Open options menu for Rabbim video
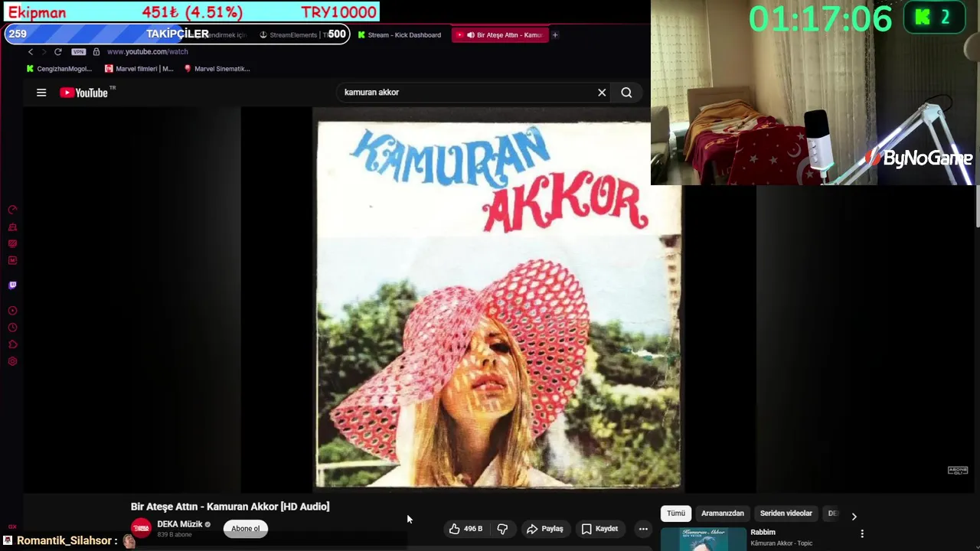 pos(862,533)
